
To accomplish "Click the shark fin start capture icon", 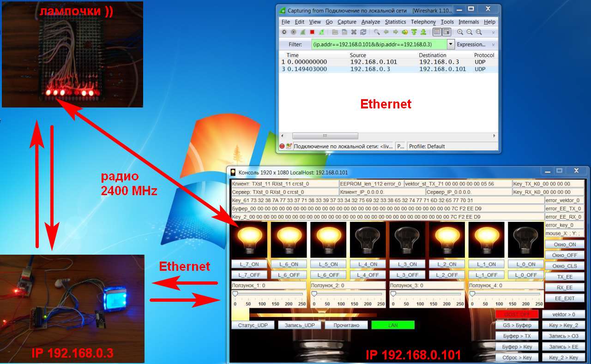I will (x=303, y=32).
